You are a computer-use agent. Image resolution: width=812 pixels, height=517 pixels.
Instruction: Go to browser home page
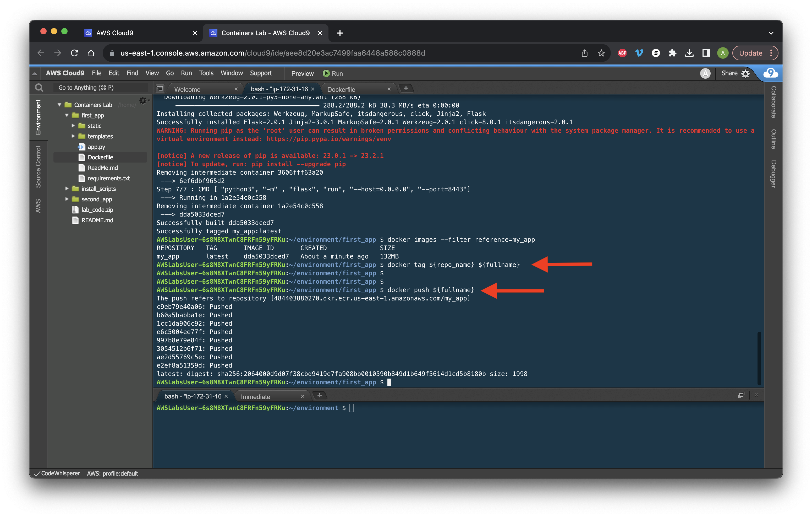[x=91, y=53]
